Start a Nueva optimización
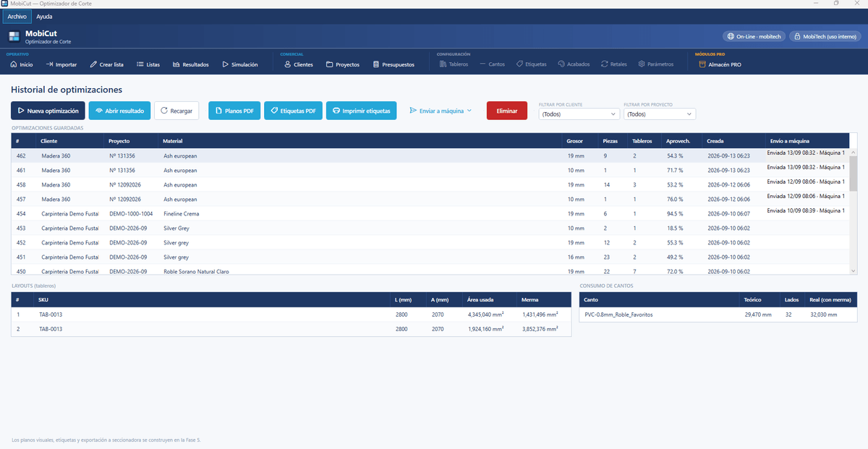Viewport: 868px width, 449px height. point(48,111)
